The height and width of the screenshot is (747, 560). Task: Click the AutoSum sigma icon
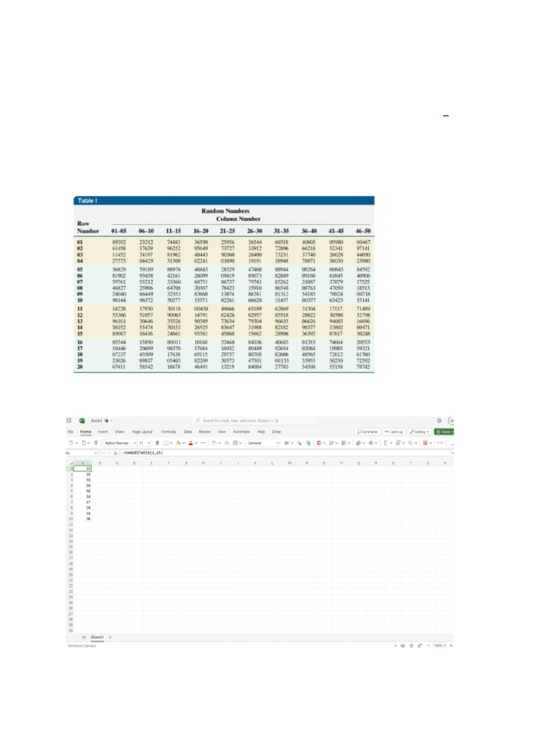click(x=386, y=443)
